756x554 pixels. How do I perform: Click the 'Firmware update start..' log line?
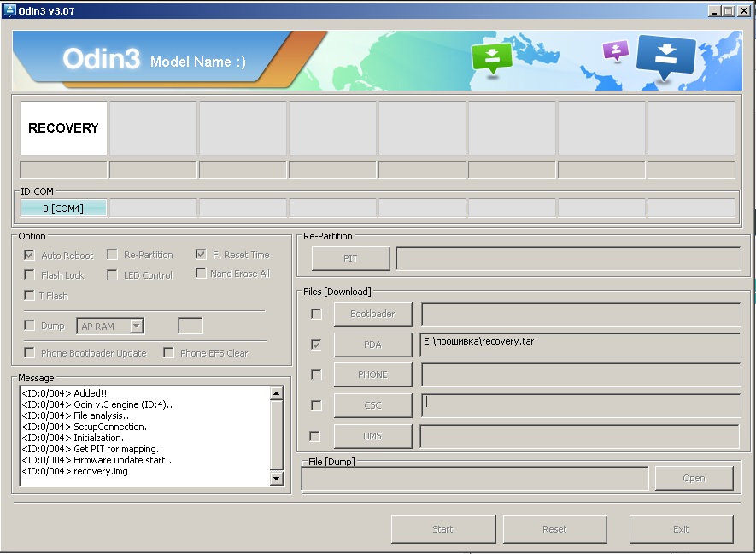97,460
